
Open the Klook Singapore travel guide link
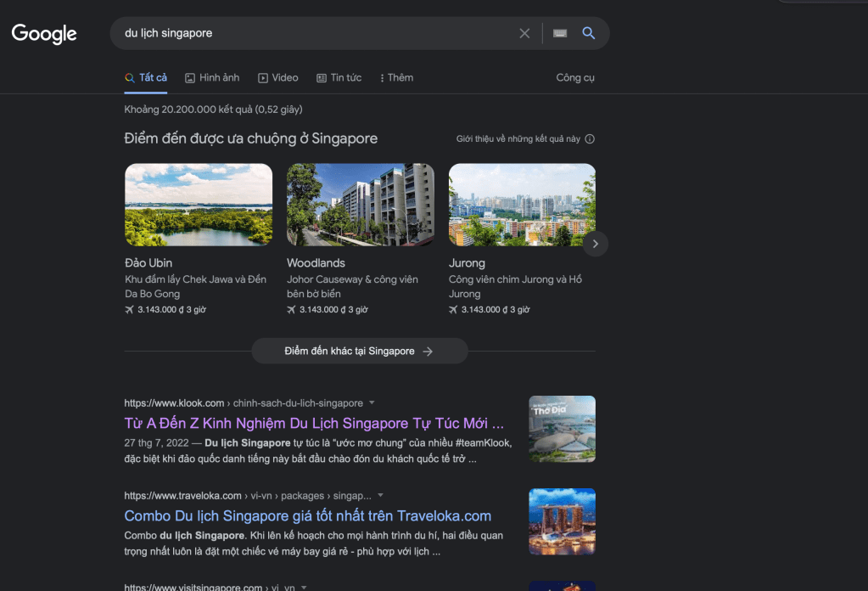pos(314,423)
